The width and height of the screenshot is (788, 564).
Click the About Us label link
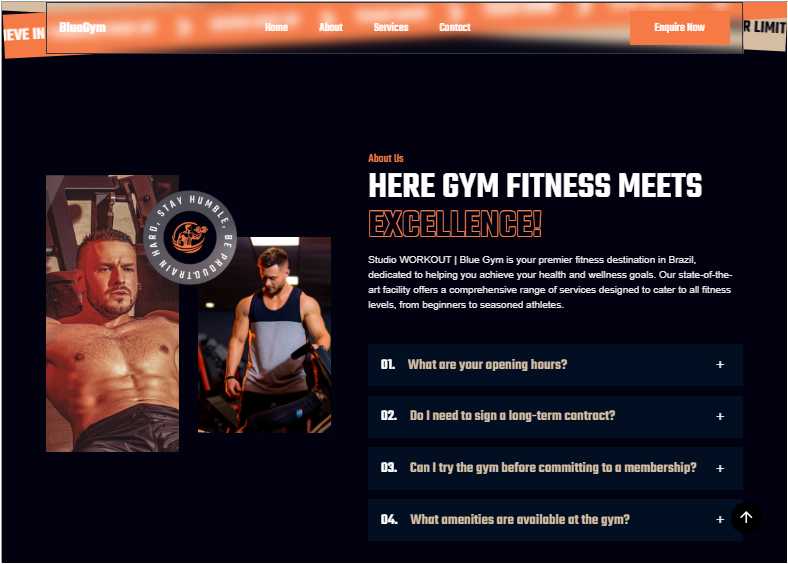point(385,158)
